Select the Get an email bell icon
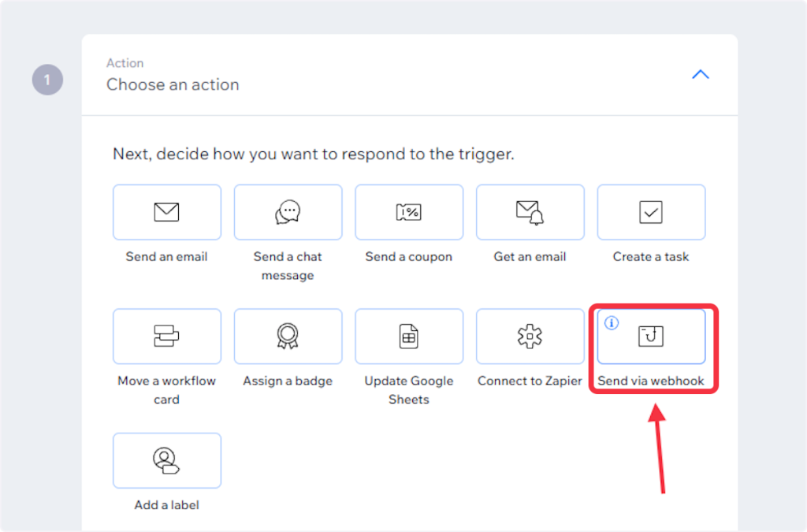This screenshot has width=807, height=532. 530,212
